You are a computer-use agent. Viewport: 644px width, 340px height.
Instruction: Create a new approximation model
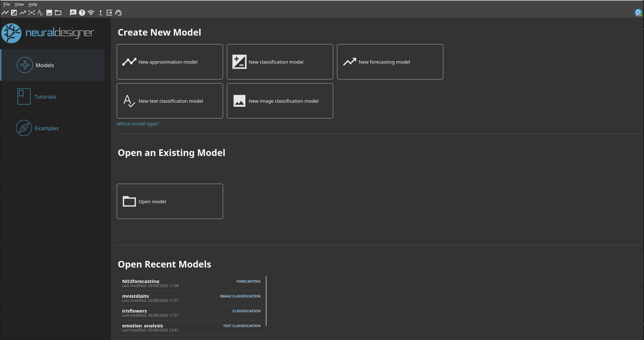(x=170, y=62)
